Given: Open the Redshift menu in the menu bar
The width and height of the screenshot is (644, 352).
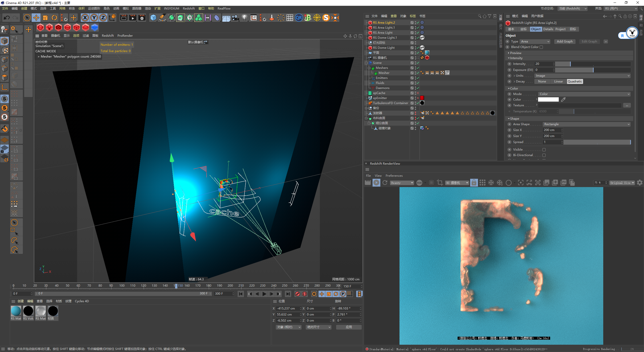Looking at the screenshot, I should [188, 9].
